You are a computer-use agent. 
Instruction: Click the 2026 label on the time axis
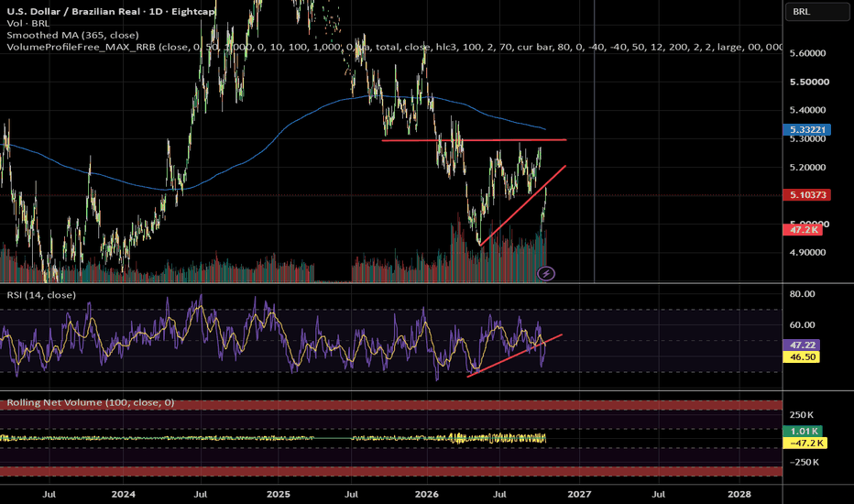[426, 494]
